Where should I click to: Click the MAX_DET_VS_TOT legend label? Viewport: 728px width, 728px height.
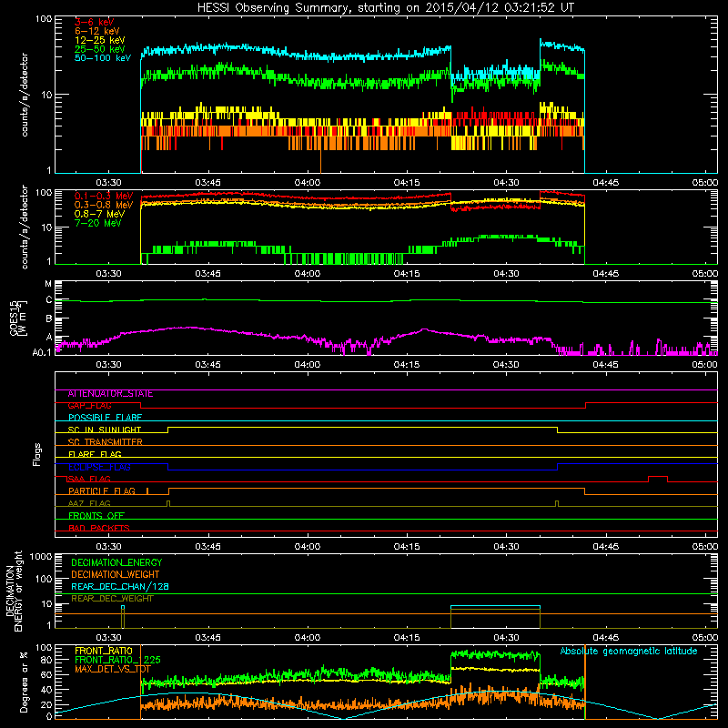tap(113, 669)
